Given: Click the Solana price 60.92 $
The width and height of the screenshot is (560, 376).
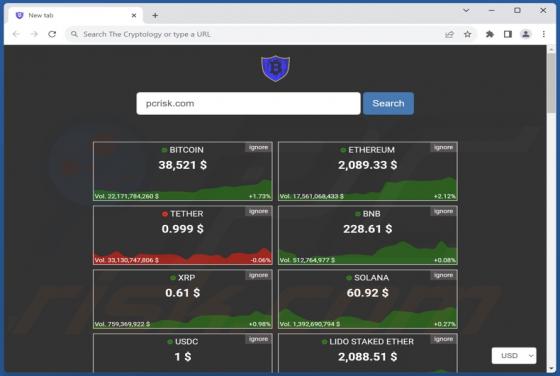Looking at the screenshot, I should click(x=368, y=293).
